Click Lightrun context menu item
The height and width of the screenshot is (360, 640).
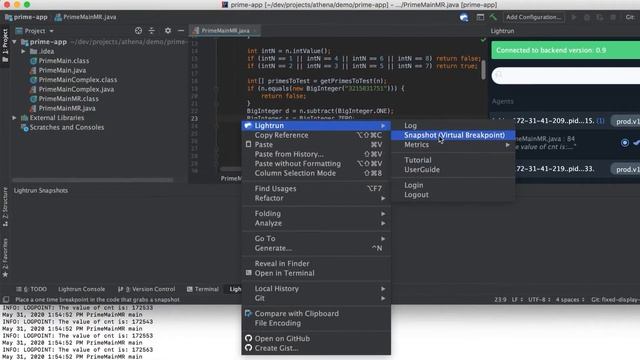pyautogui.click(x=316, y=126)
